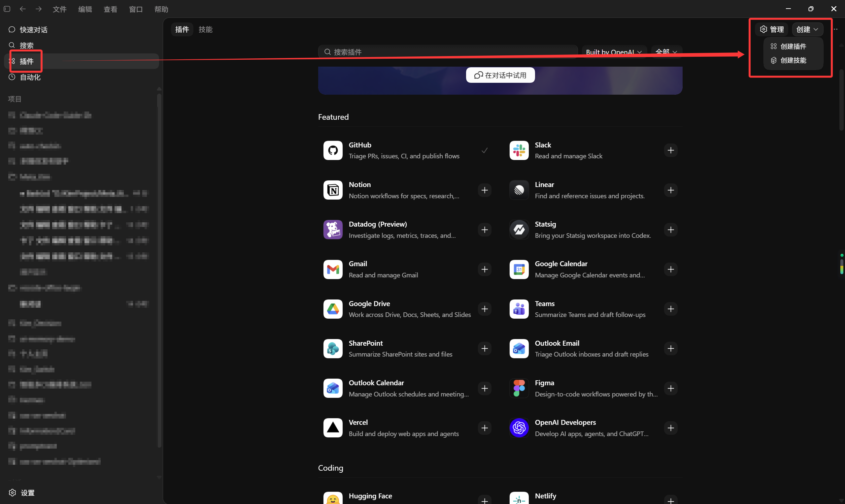Add the SharePoint plugin
Screen dimensions: 845x504
(485, 349)
